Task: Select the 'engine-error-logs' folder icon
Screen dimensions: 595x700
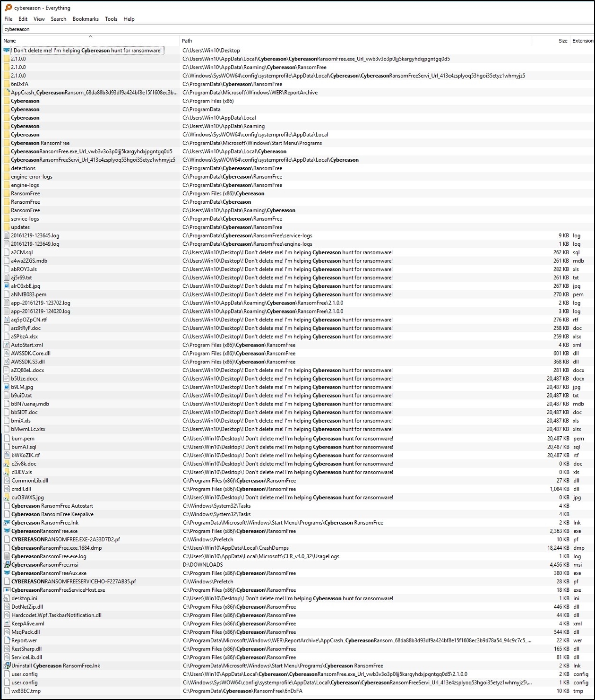Action: [7, 177]
